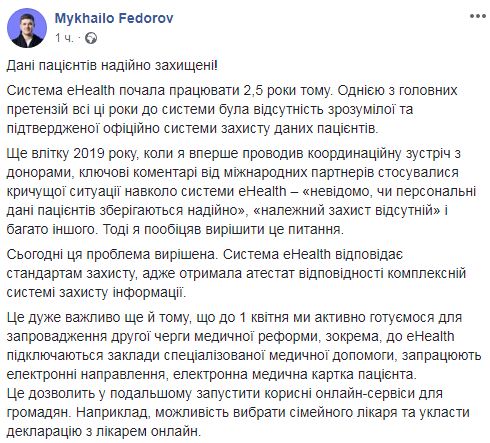Viewport: 490px width, 443px height.
Task: Click the globe public-privacy icon
Action: 91,38
